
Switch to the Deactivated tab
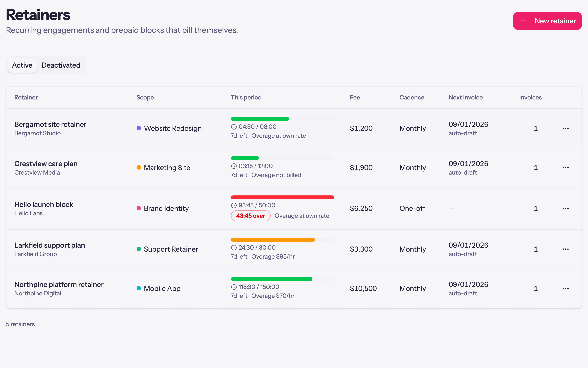pos(61,65)
